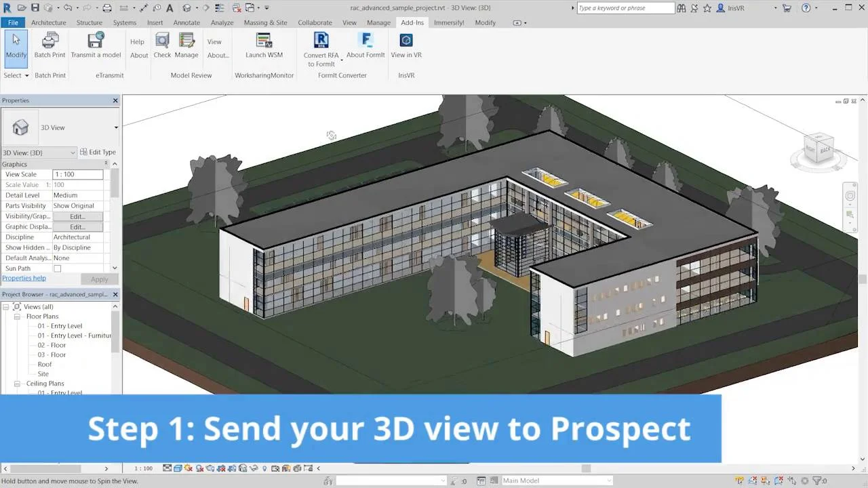Click the View 1:100 scale button in view control bar
Screen dimensions: 868x488
(x=143, y=468)
